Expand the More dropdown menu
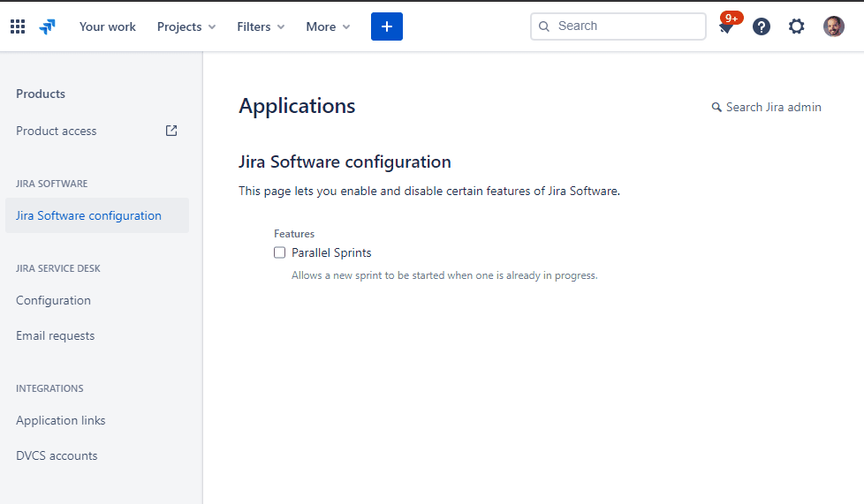The width and height of the screenshot is (864, 504). click(x=328, y=26)
